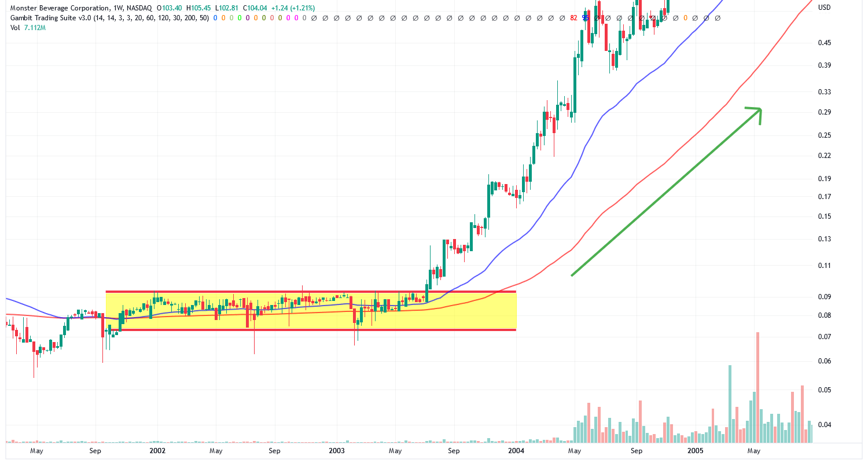This screenshot has width=868, height=463.
Task: Click the 0.13 price axis label
Action: pos(825,239)
